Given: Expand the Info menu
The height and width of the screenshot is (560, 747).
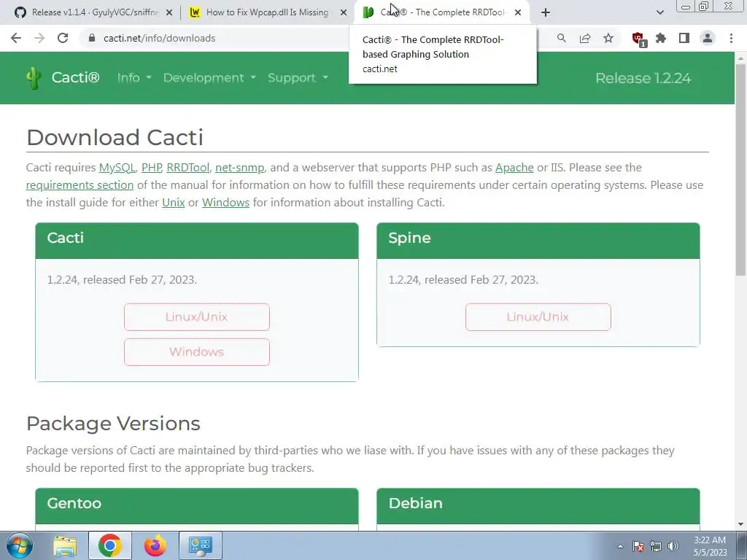Looking at the screenshot, I should 134,77.
